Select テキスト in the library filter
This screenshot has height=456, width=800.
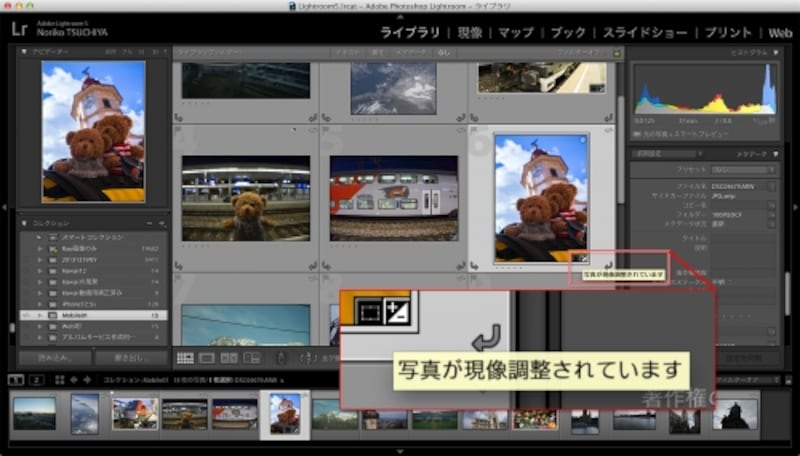pos(347,53)
